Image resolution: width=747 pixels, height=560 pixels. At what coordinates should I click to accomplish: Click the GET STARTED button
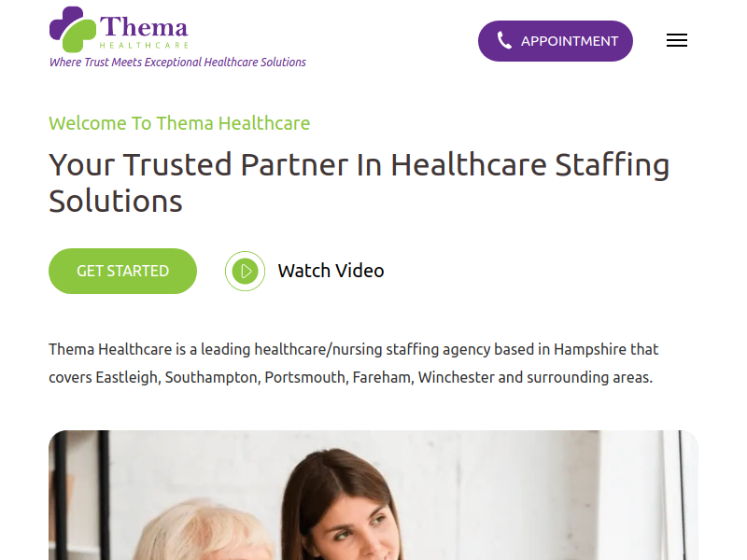tap(122, 271)
